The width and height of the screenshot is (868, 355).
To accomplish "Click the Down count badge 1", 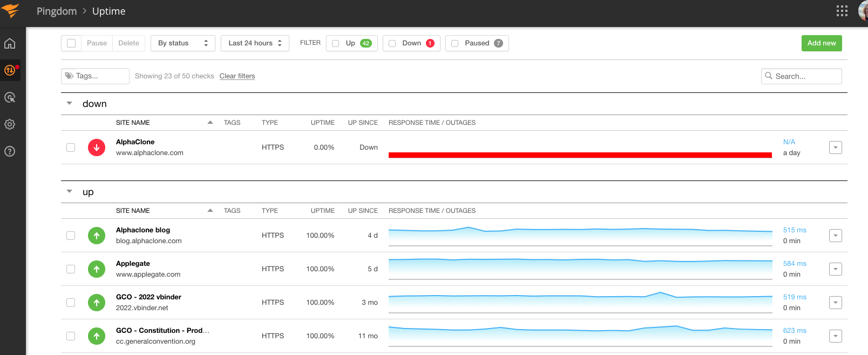I will pyautogui.click(x=430, y=43).
